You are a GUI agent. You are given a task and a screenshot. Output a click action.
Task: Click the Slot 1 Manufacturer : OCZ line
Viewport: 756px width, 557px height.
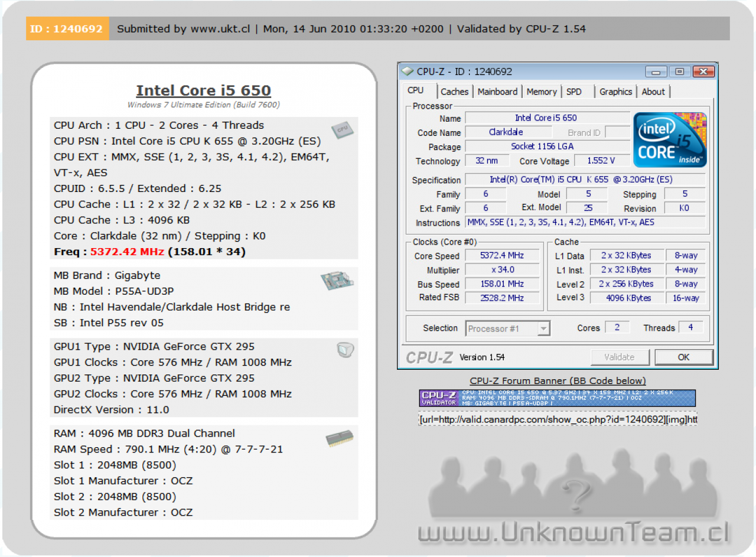click(x=123, y=481)
